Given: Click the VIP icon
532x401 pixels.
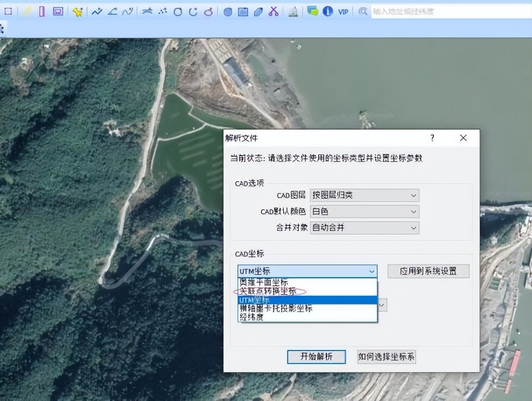Looking at the screenshot, I should point(342,11).
